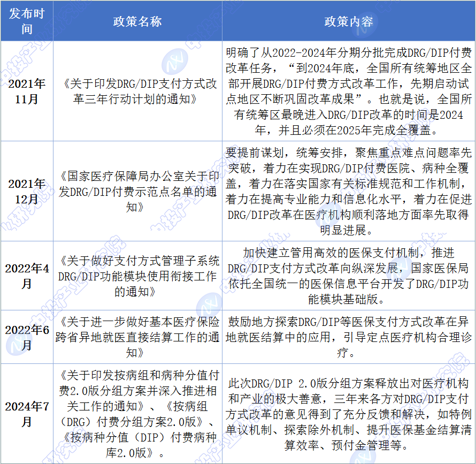Select the 跨省异地就医直接结算 policy name
Screen dimensions: 476x464
click(137, 337)
